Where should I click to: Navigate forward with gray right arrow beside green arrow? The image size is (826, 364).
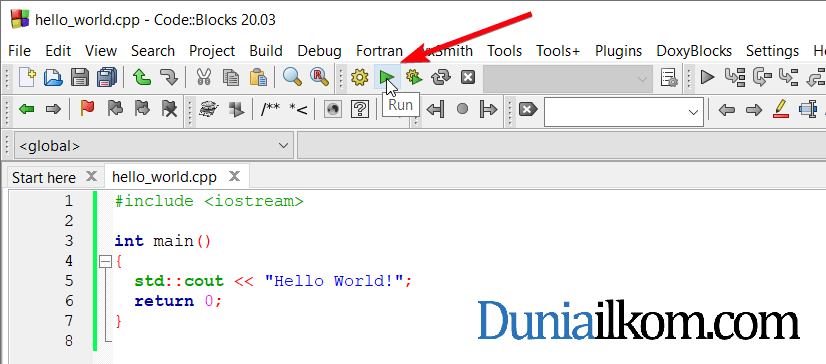[53, 110]
